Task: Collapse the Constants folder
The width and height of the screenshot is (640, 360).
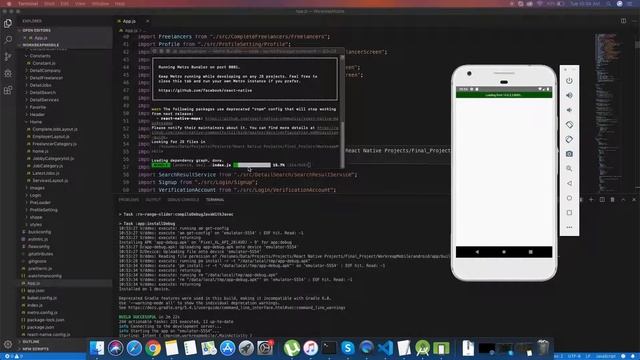Action: coord(40,56)
